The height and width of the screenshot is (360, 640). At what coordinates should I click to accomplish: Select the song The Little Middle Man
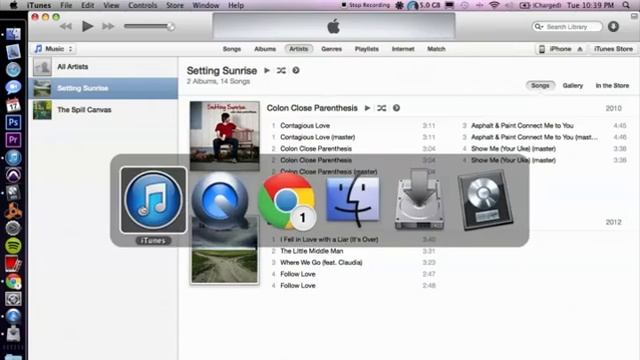pyautogui.click(x=311, y=251)
